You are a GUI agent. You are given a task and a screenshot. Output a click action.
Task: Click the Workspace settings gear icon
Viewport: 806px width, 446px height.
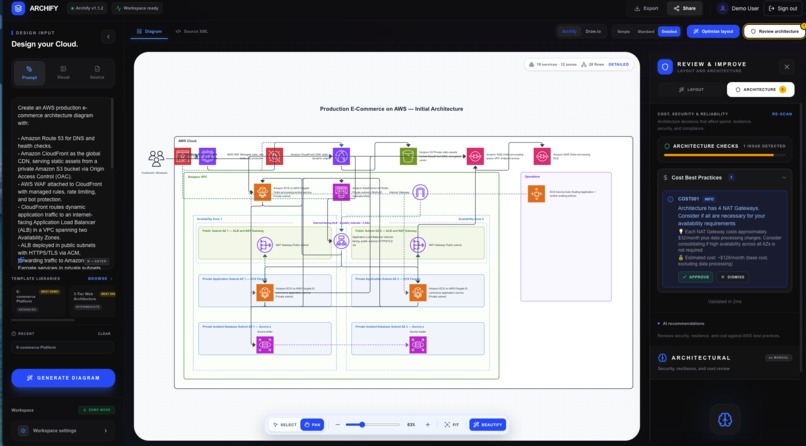[x=23, y=431]
